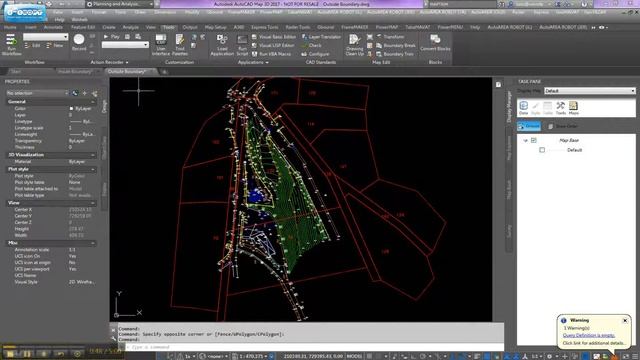Click the command line input field
Screen dimensions: 640x360
coord(314,347)
